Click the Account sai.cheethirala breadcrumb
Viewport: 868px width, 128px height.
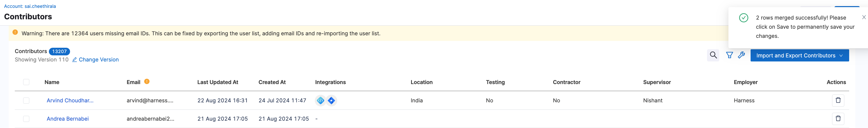click(x=30, y=6)
